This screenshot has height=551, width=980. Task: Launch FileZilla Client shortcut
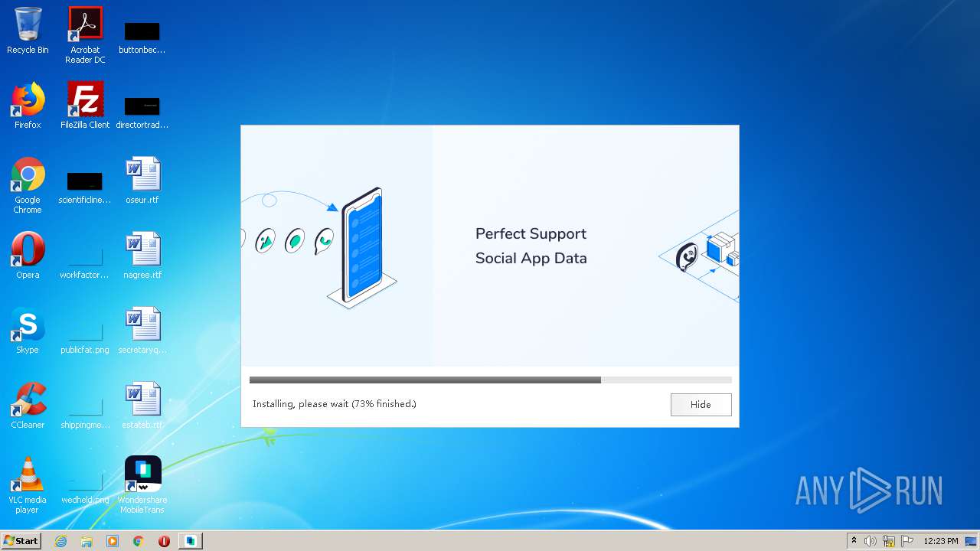85,106
